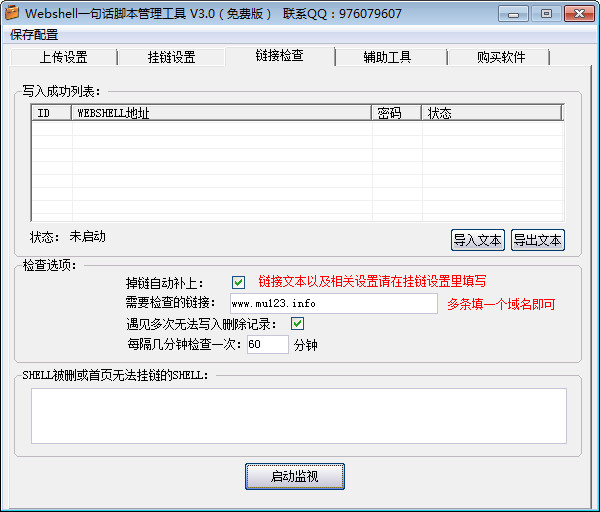Click the 启动监视 button

[x=295, y=476]
